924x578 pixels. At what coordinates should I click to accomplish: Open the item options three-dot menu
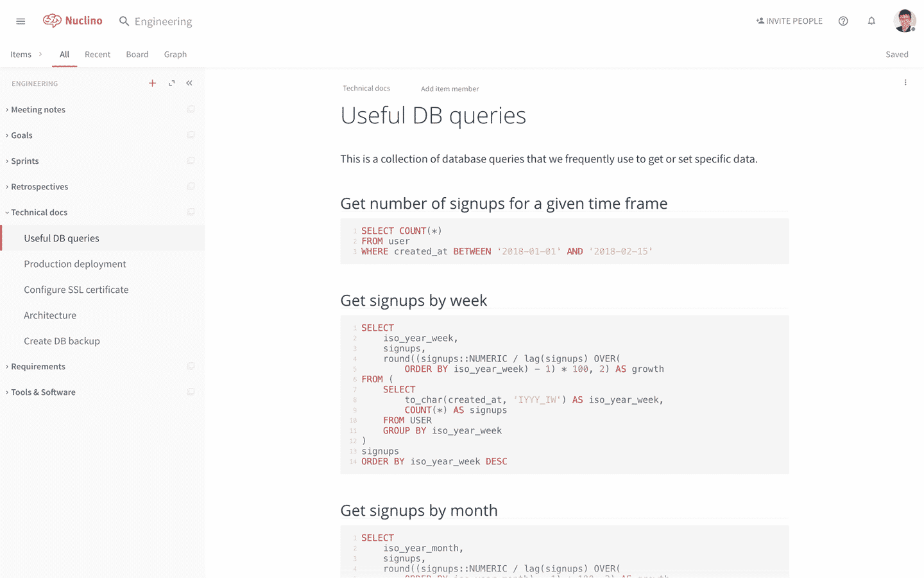[x=905, y=82]
